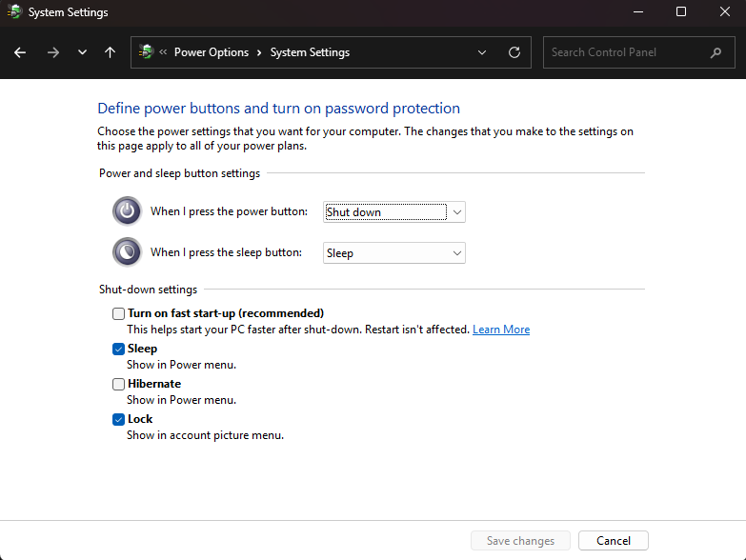Focus the Search Control Panel field
Viewport: 746px width, 560px height.
coord(639,52)
